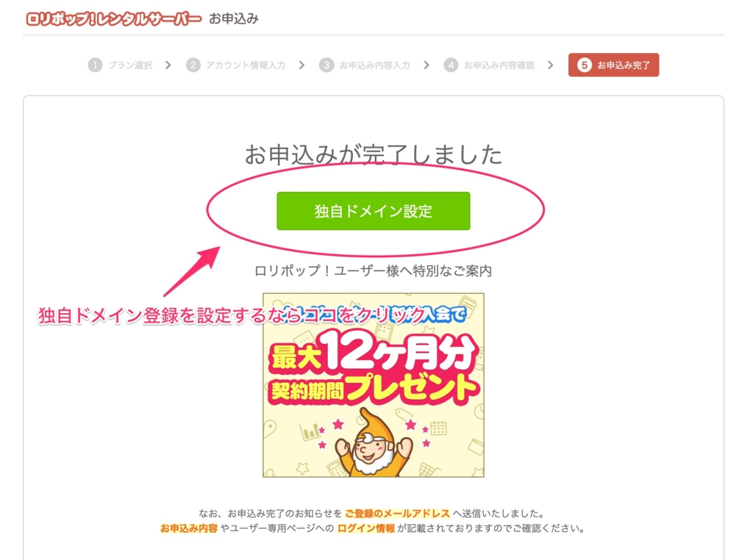Open the 最大12ヶ月分 プレゼント promotional banner

373,385
